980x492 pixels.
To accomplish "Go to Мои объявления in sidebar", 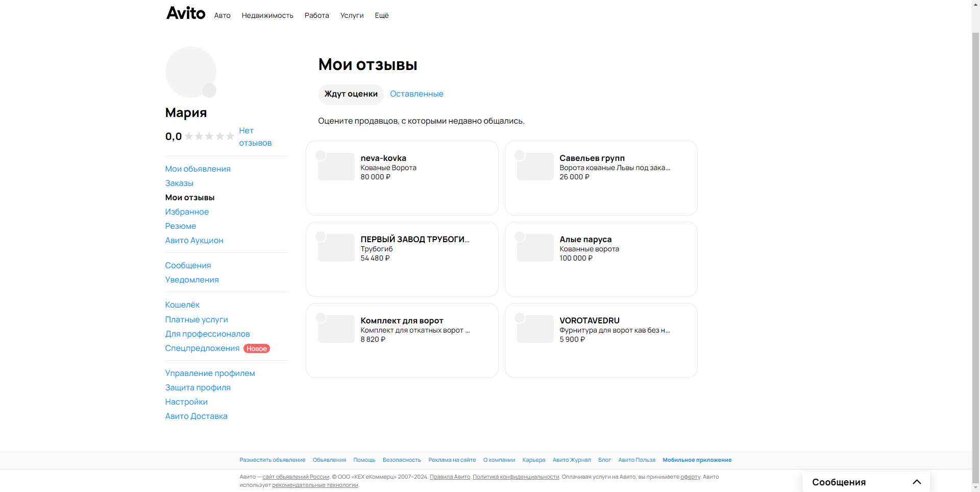I will (x=198, y=169).
